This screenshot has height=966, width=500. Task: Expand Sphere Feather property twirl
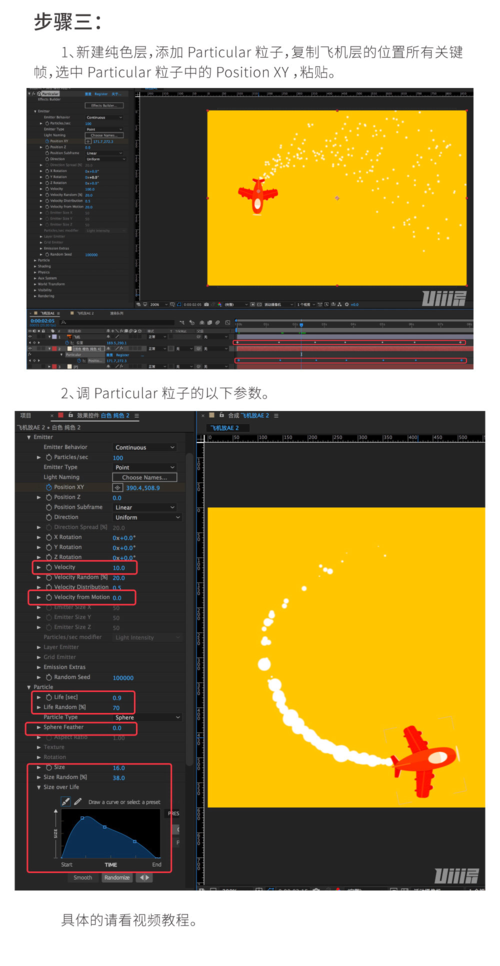click(x=39, y=728)
